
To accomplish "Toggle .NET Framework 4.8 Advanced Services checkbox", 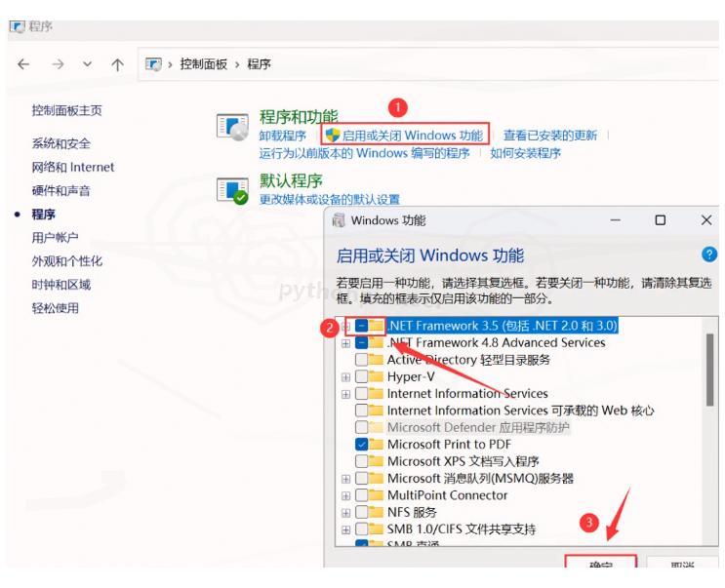I will coord(362,342).
